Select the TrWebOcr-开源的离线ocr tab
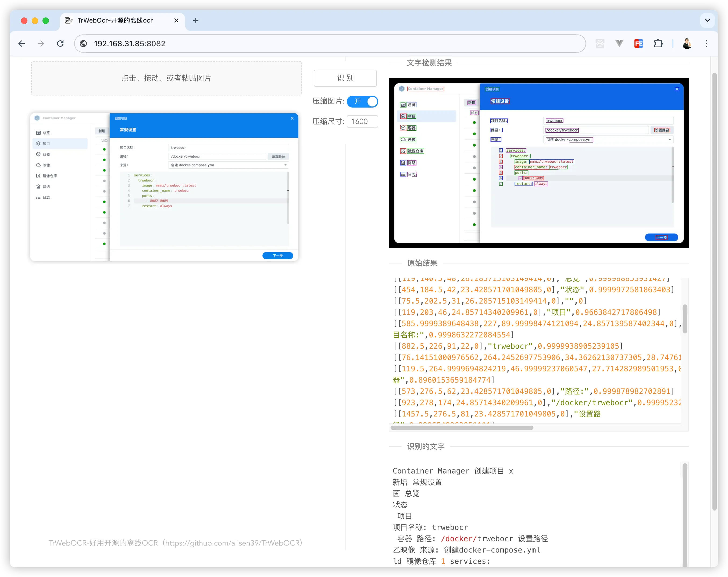This screenshot has height=577, width=728. pyautogui.click(x=122, y=21)
